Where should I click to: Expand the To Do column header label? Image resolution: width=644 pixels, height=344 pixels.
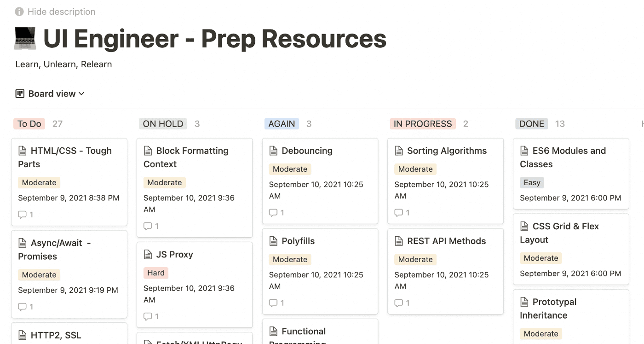click(x=29, y=123)
